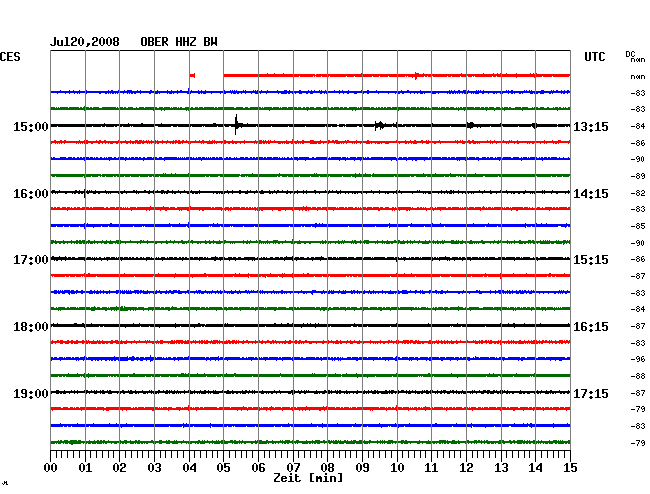
Task: Click the date label Jul20,2008
Action: (85, 42)
